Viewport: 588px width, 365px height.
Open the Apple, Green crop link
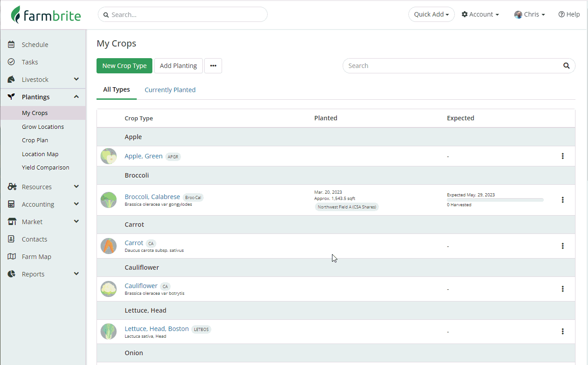point(143,156)
